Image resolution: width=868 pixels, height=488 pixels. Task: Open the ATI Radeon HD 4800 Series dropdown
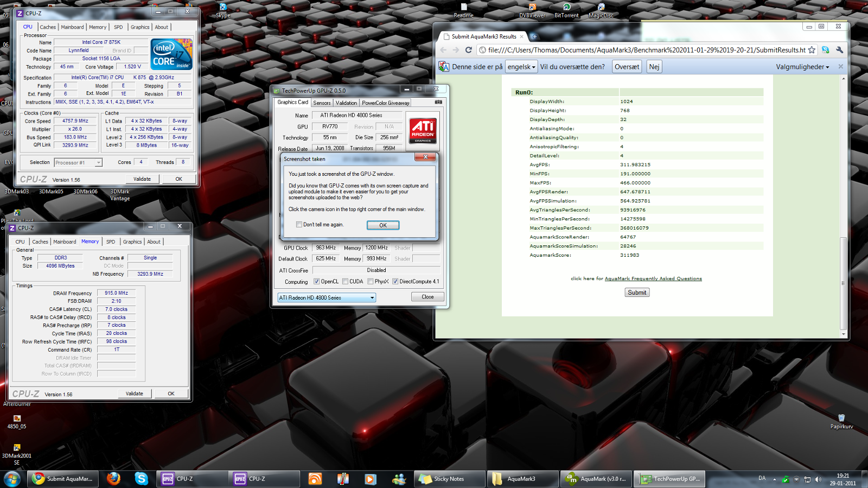[x=327, y=297]
